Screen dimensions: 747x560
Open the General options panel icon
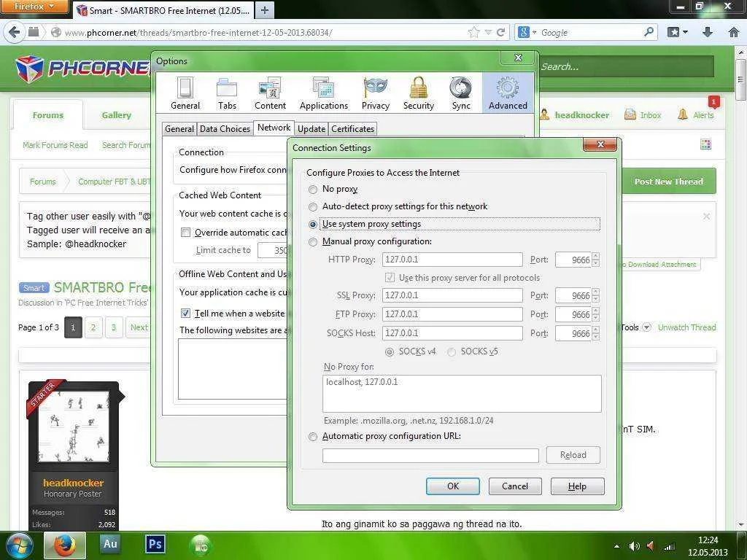[185, 93]
